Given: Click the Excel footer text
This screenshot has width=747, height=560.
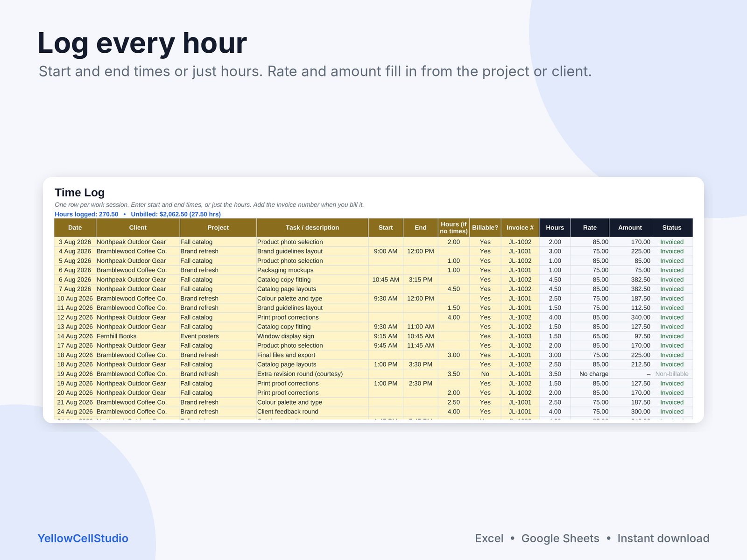Looking at the screenshot, I should (x=489, y=539).
